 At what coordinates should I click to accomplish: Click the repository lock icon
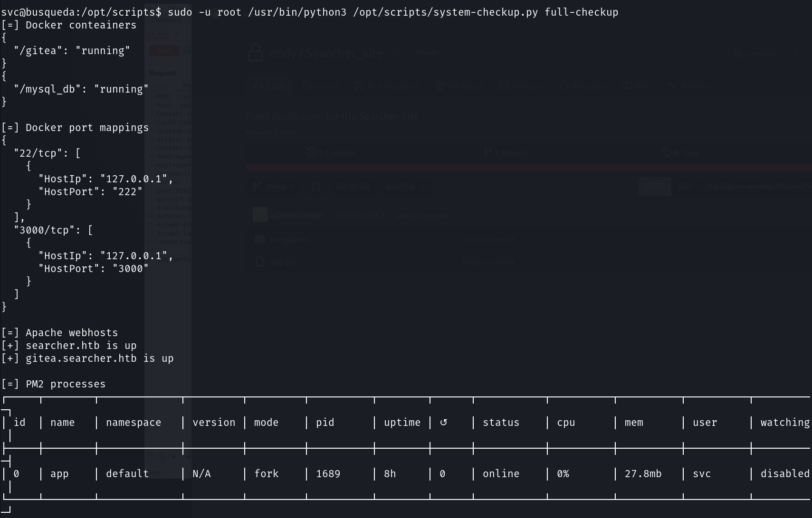pyautogui.click(x=256, y=53)
